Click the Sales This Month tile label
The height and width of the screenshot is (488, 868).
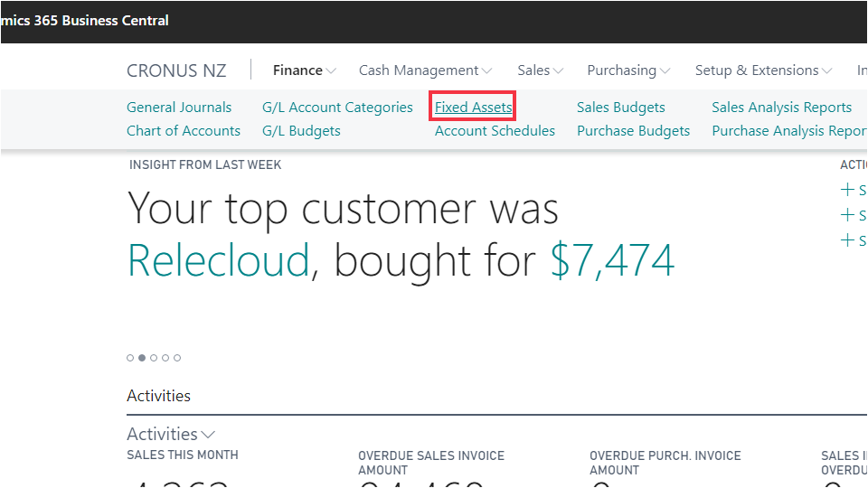[x=182, y=455]
